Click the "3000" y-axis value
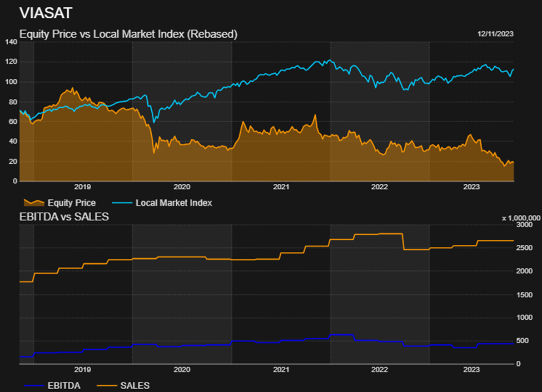The height and width of the screenshot is (392, 542). [524, 225]
